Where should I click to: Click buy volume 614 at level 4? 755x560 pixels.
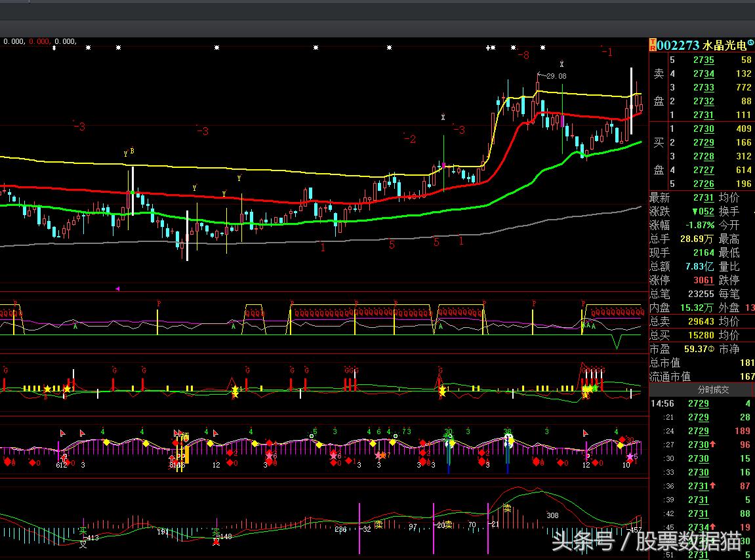[x=743, y=170]
